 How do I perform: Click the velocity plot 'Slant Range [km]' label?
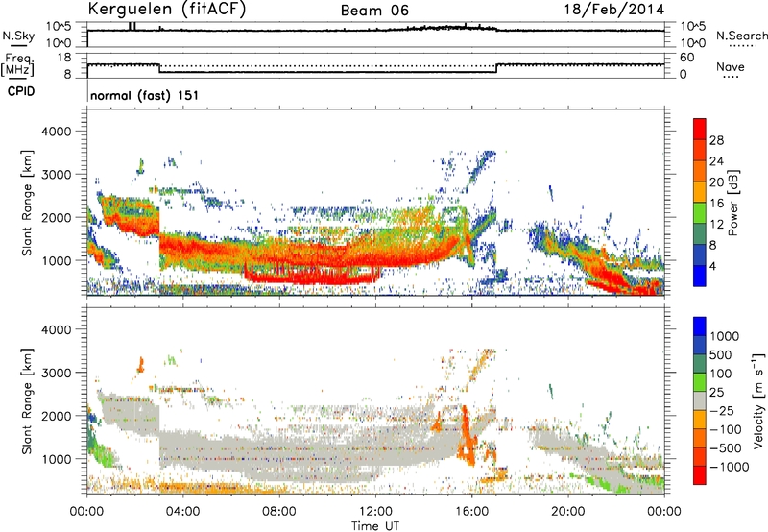tap(27, 401)
